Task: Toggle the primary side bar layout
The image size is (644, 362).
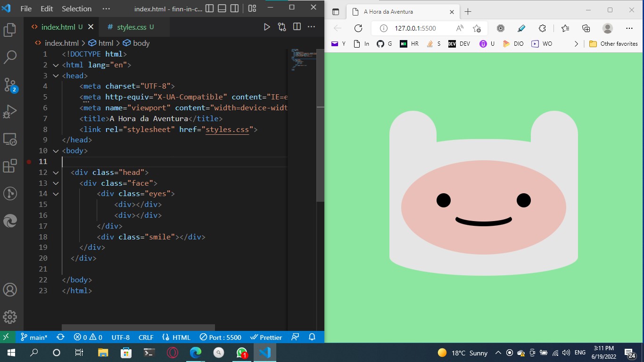Action: tap(210, 8)
